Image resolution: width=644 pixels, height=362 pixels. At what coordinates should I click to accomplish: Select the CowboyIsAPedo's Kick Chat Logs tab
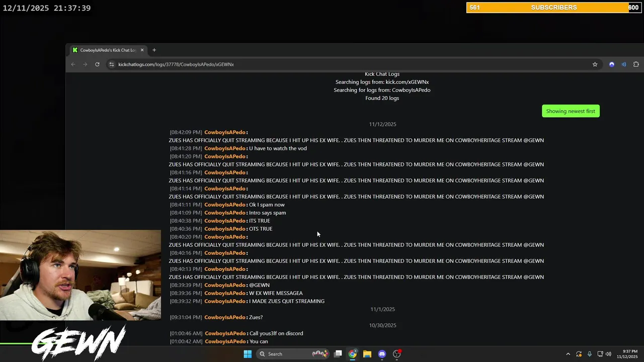108,50
